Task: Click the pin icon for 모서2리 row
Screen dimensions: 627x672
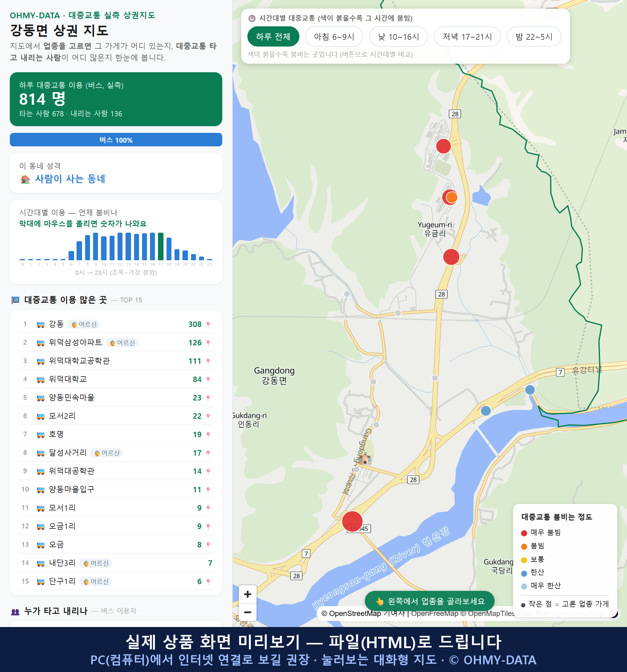Action: pos(208,416)
